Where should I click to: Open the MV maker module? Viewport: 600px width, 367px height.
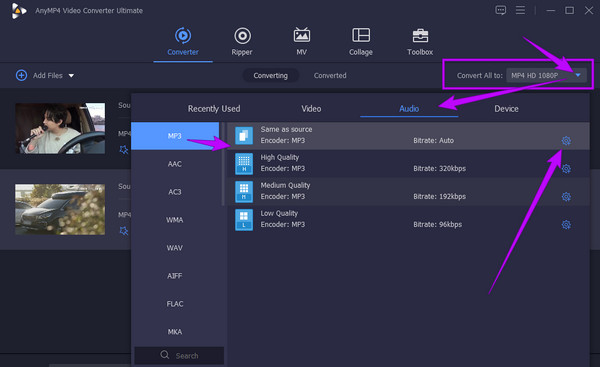[302, 42]
